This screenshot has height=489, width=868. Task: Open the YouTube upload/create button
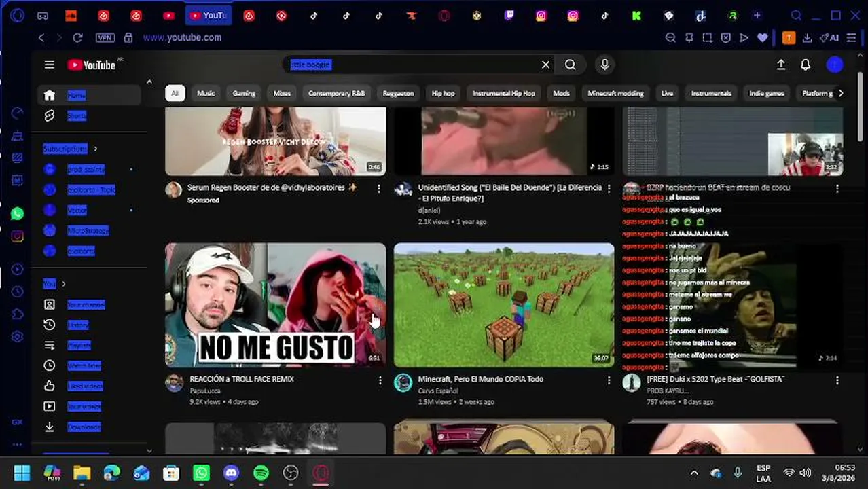tap(781, 65)
